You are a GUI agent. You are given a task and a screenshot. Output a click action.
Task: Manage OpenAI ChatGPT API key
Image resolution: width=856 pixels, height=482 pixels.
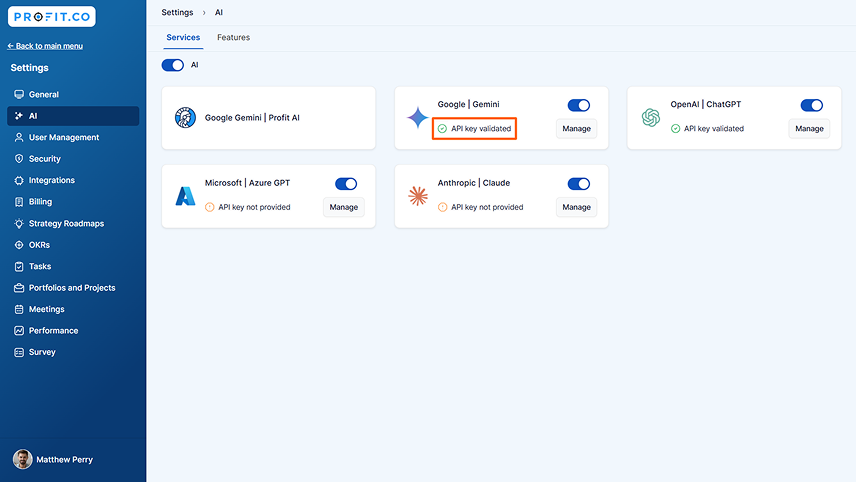[x=809, y=129]
